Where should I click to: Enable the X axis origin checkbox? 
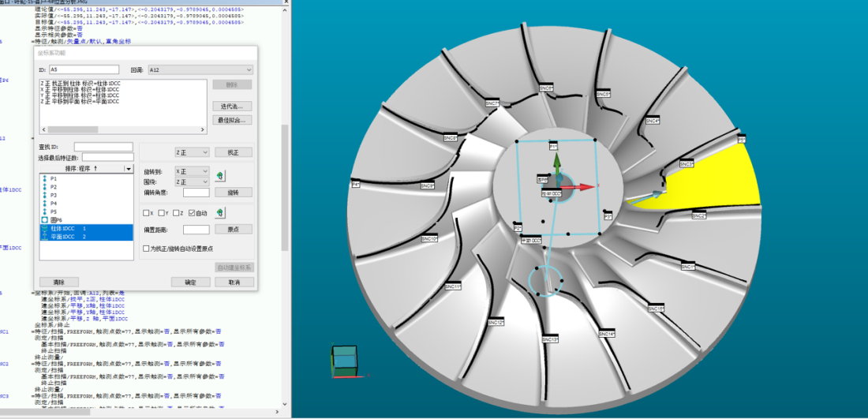[146, 212]
